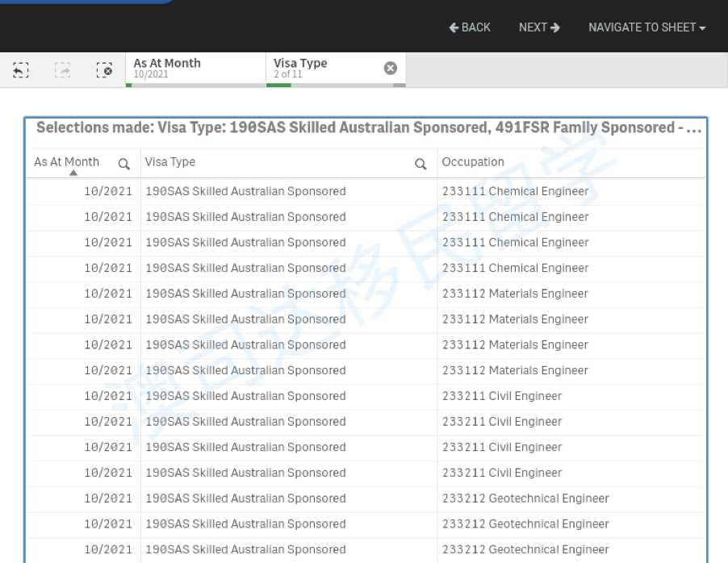This screenshot has height=563, width=728.
Task: Select first 233212 Geotechnical Engineer cell
Action: pos(525,498)
